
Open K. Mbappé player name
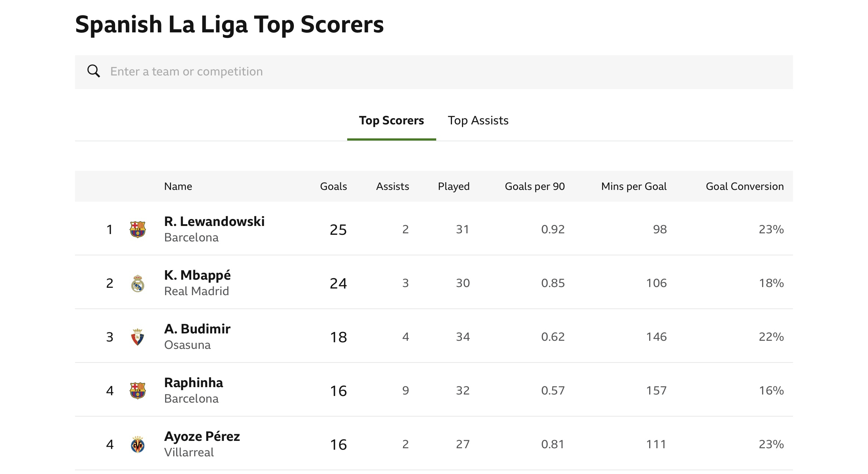[x=198, y=275]
